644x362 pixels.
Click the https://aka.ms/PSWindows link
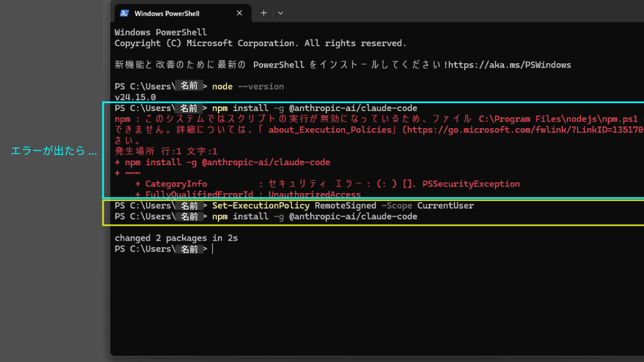pyautogui.click(x=510, y=65)
